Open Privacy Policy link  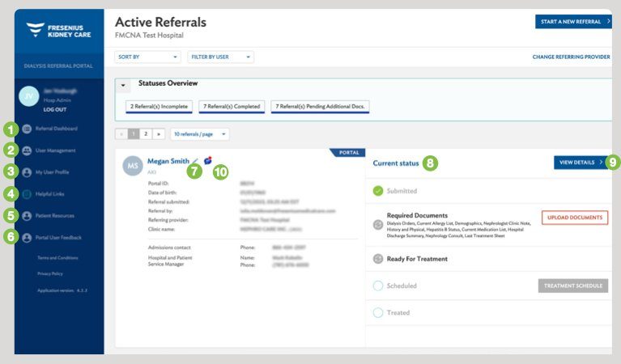[50, 273]
